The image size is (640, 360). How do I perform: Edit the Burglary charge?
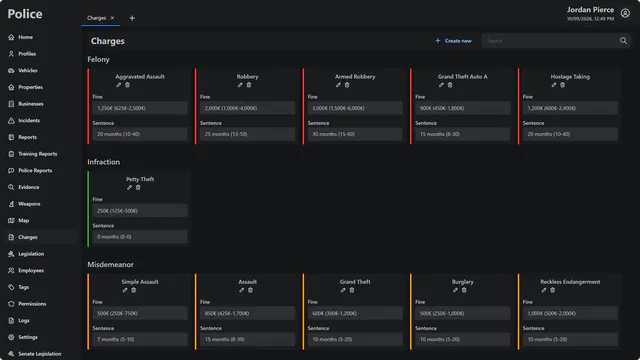click(455, 290)
